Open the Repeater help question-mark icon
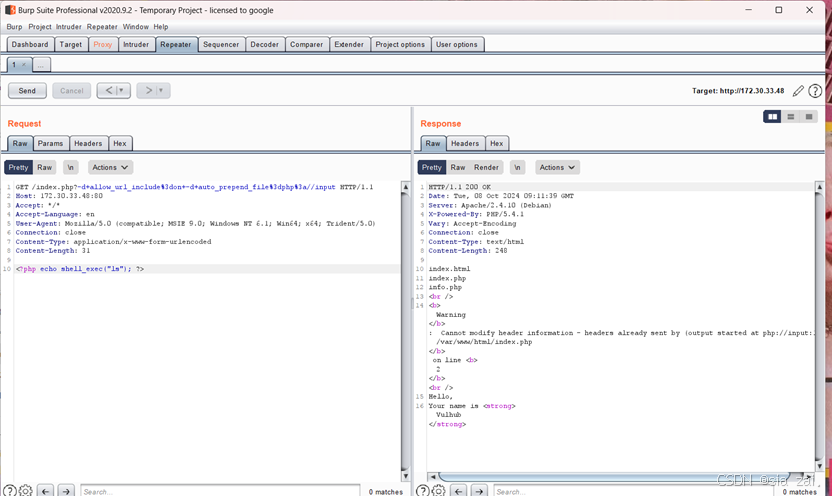 [815, 91]
